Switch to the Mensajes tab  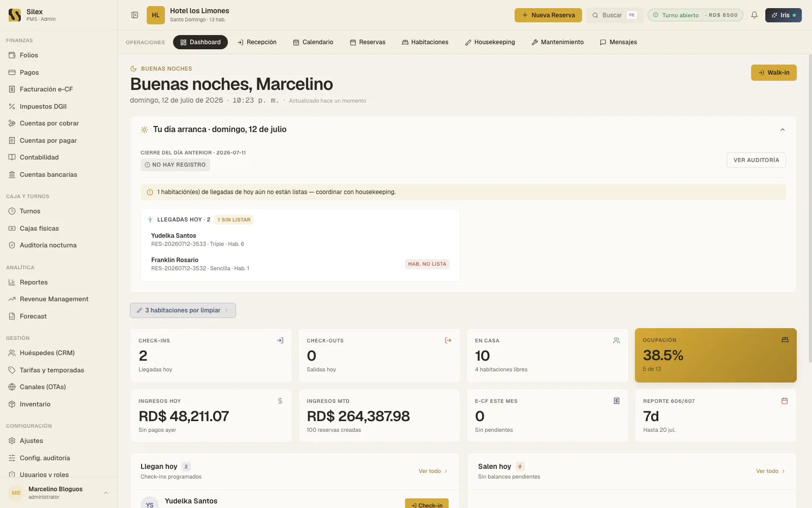click(x=618, y=42)
